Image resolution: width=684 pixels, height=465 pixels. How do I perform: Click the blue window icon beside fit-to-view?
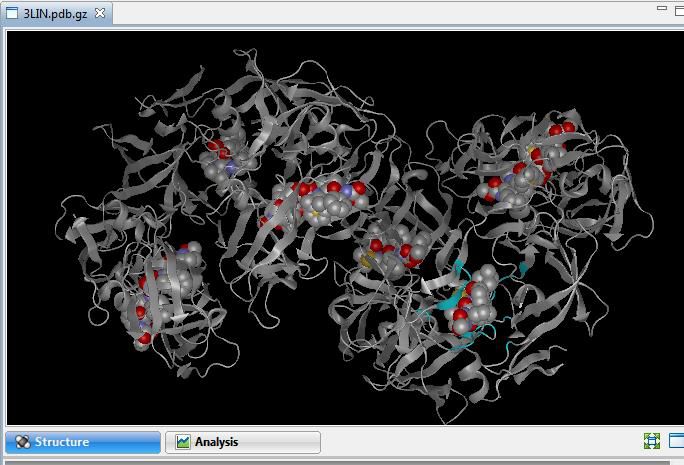[x=677, y=441]
